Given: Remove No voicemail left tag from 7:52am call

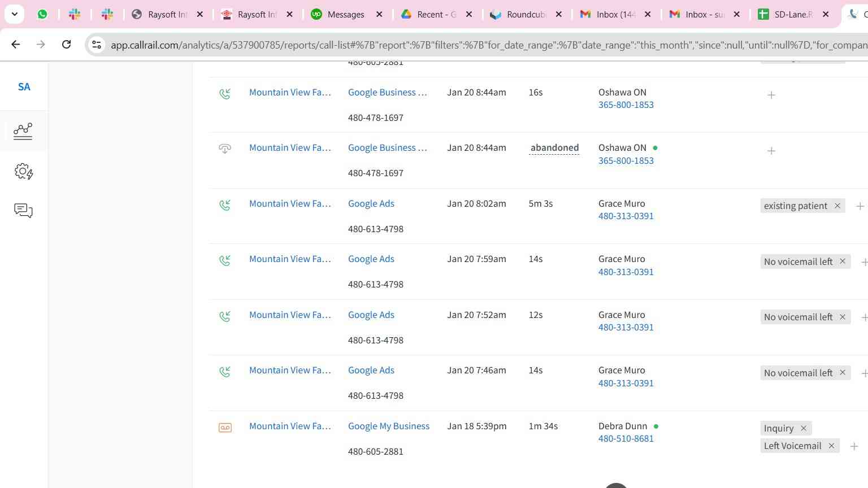Looking at the screenshot, I should click(843, 317).
